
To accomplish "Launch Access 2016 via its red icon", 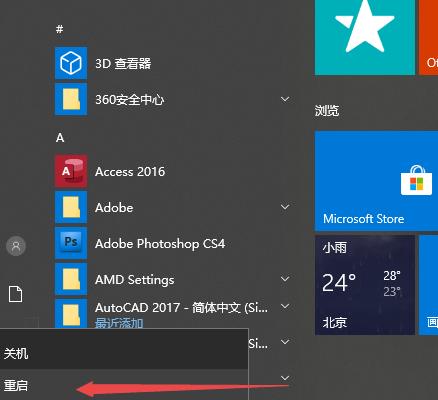I will click(71, 171).
